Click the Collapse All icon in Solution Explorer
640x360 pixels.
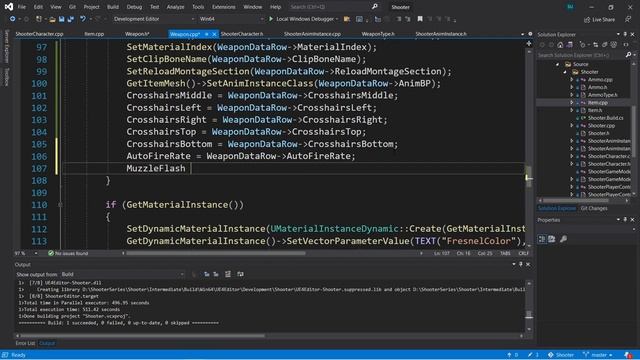tap(605, 44)
